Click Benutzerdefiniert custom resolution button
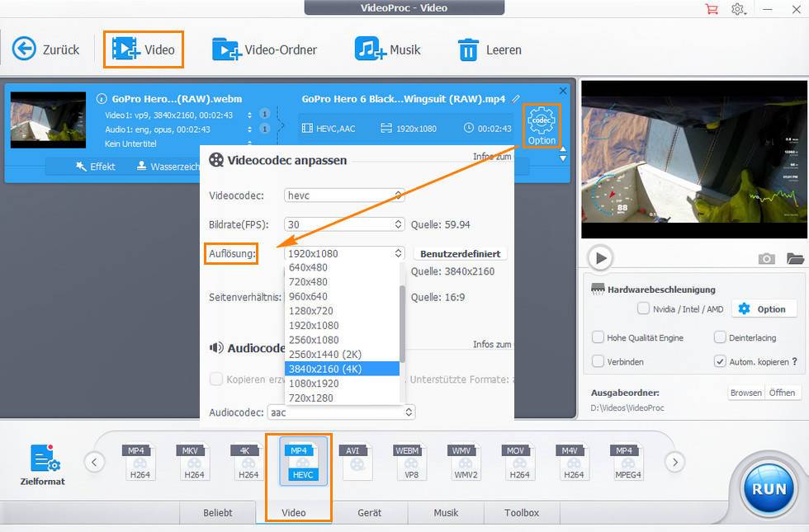The height and width of the screenshot is (532, 809). coord(461,254)
